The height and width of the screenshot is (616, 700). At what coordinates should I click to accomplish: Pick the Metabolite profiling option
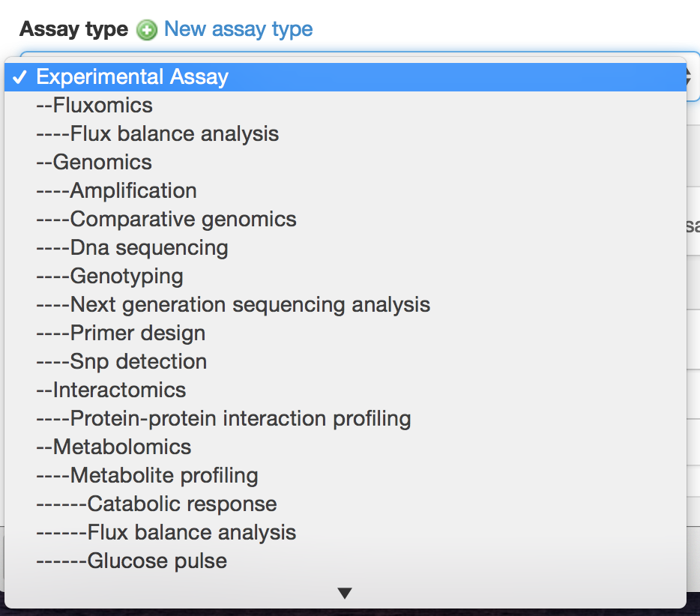pyautogui.click(x=147, y=476)
